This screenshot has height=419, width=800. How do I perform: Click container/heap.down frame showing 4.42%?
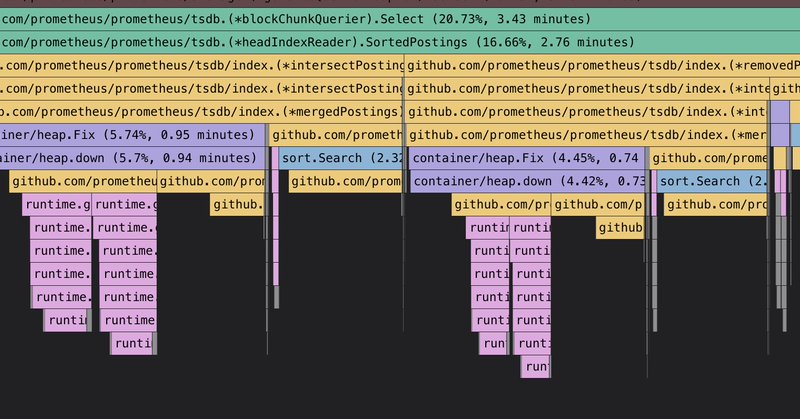click(528, 181)
